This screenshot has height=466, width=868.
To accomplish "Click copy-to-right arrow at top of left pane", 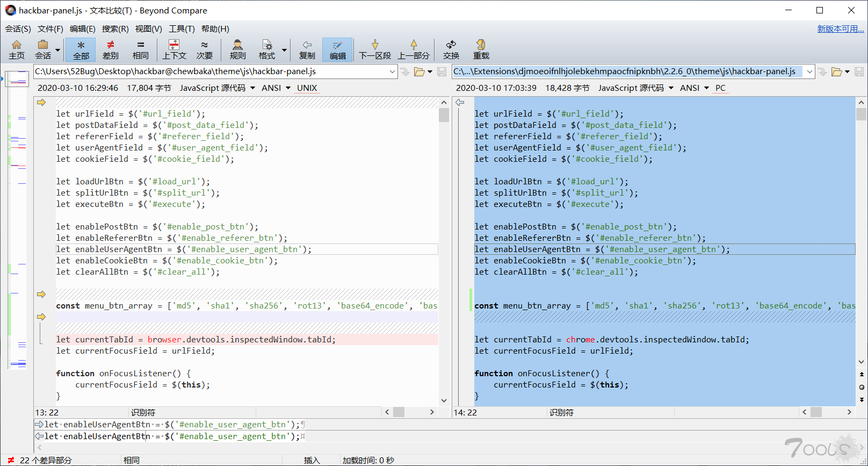I will coord(41,102).
